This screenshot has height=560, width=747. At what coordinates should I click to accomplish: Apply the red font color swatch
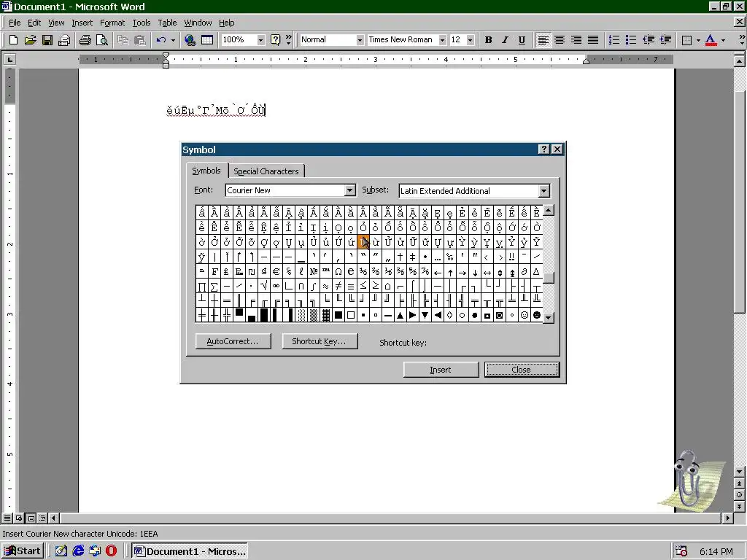coord(711,40)
